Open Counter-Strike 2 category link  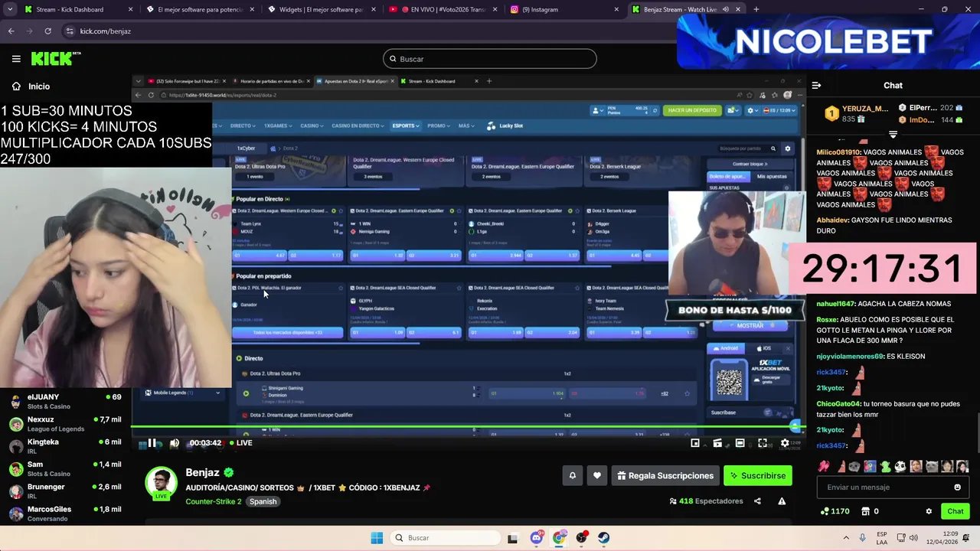pos(213,501)
